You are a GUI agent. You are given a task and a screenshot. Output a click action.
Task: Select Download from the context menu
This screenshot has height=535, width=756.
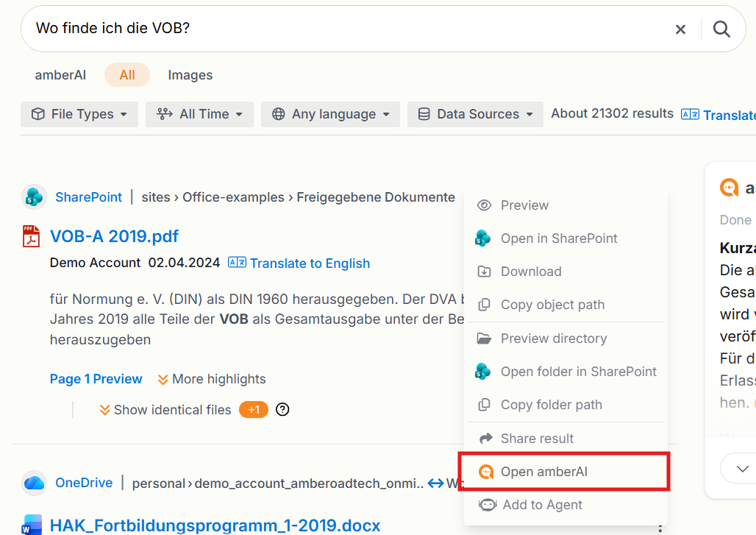[x=566, y=272]
